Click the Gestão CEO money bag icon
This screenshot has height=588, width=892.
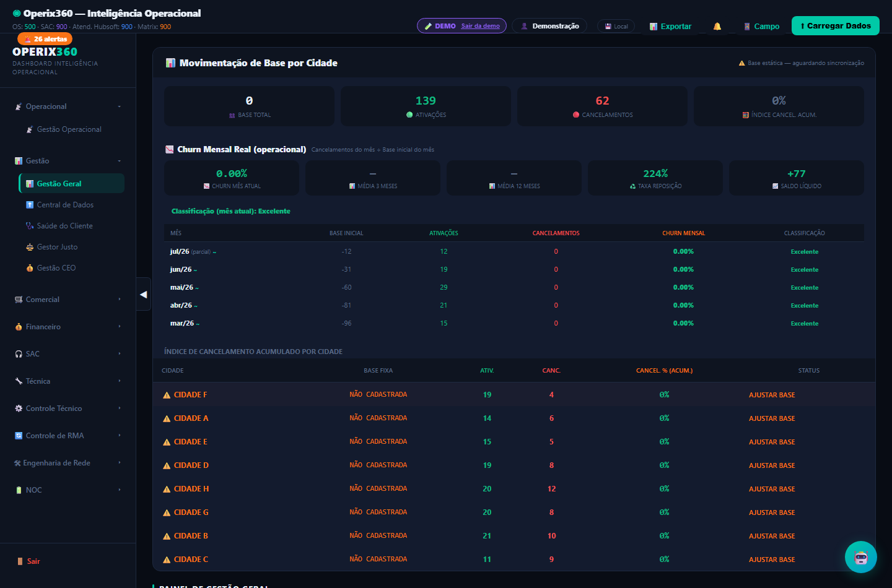(x=30, y=268)
